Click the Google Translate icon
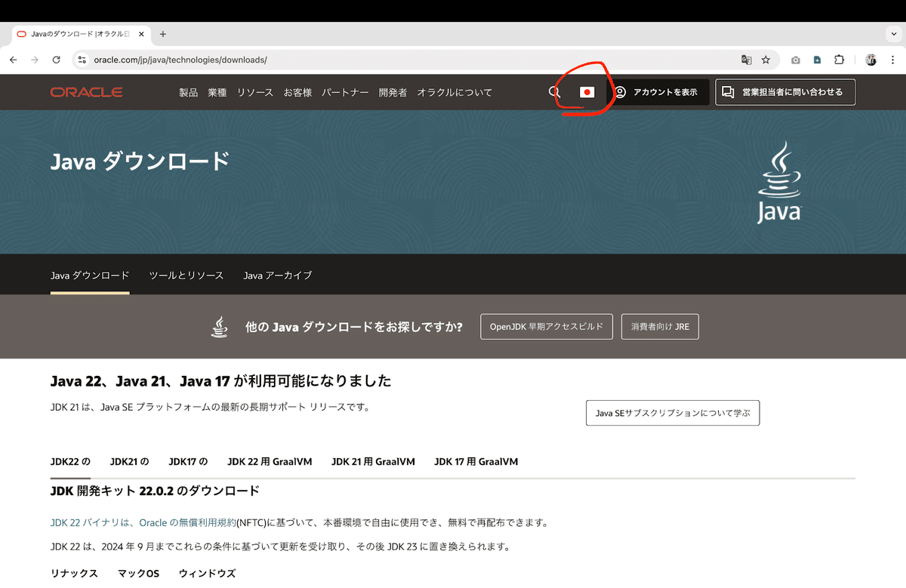The width and height of the screenshot is (906, 588). (746, 60)
